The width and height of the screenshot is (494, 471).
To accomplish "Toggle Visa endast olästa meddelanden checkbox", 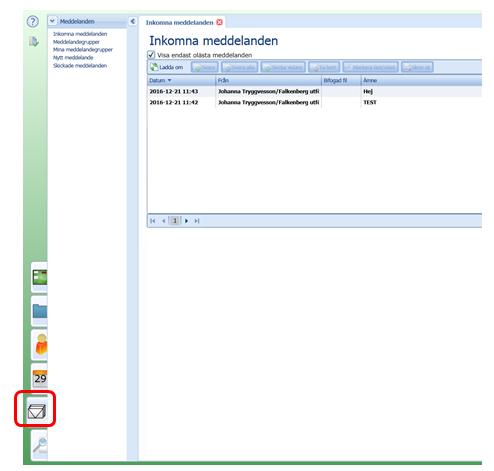I will [x=151, y=55].
